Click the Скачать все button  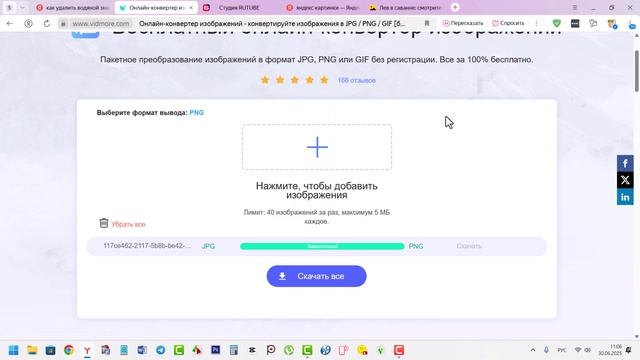(x=316, y=276)
